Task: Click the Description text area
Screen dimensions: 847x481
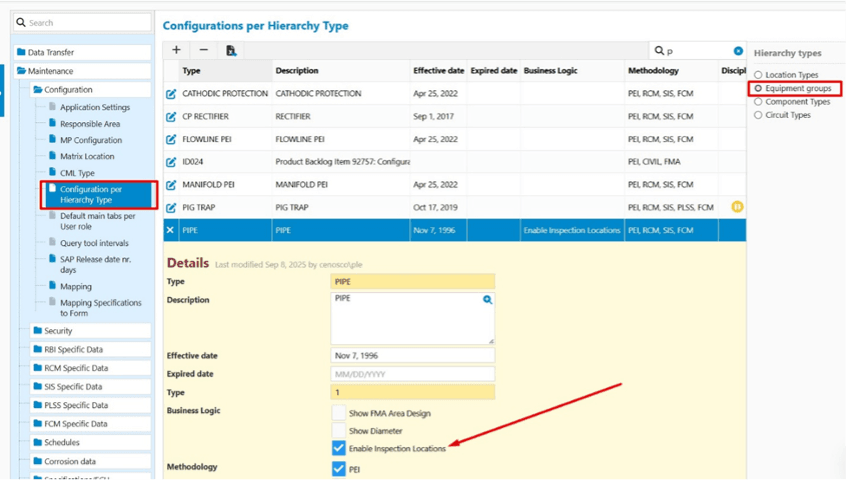Action: tap(413, 318)
